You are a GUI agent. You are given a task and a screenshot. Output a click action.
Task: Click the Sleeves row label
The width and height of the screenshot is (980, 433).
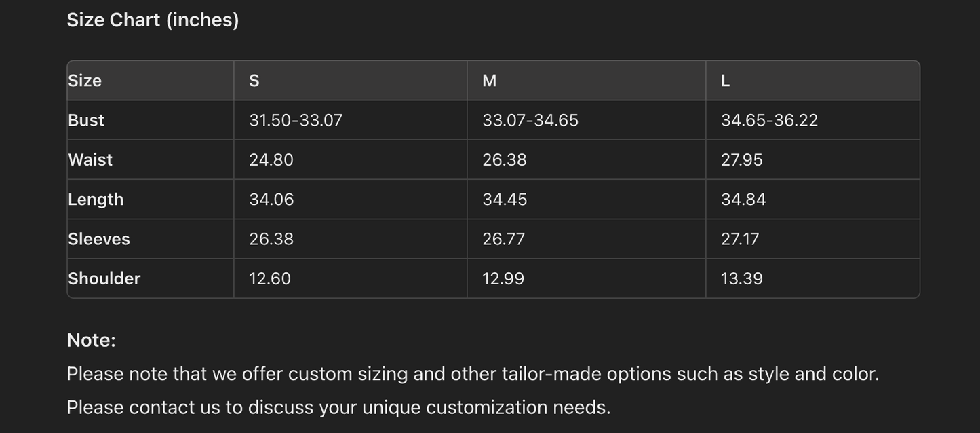[99, 239]
